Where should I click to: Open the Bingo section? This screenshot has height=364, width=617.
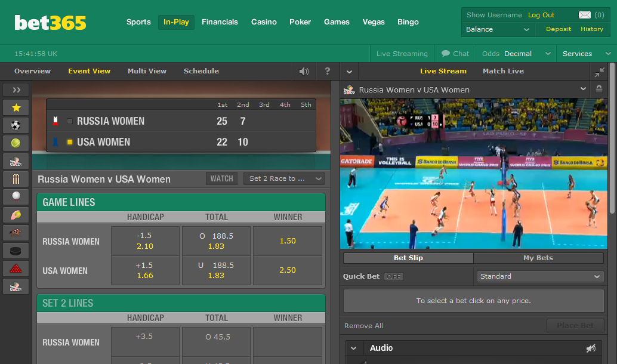(408, 22)
